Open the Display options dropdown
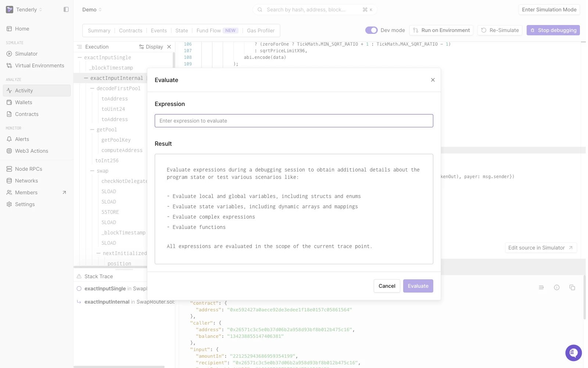588x368 pixels. point(151,47)
